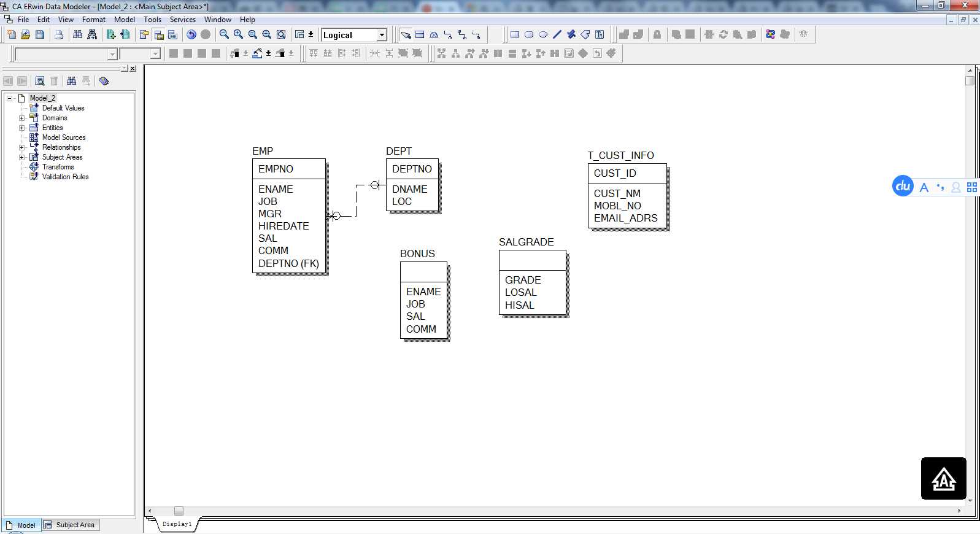Select Model Sources in the model tree
Image resolution: width=980 pixels, height=534 pixels.
[64, 137]
